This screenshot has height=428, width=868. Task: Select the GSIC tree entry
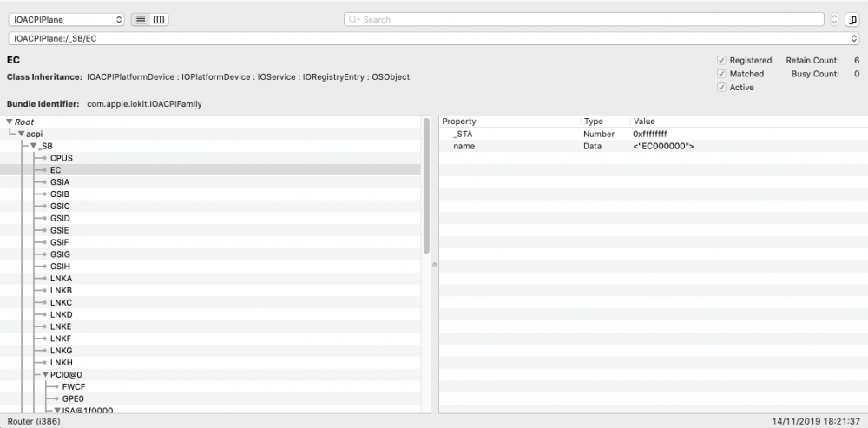tap(60, 207)
